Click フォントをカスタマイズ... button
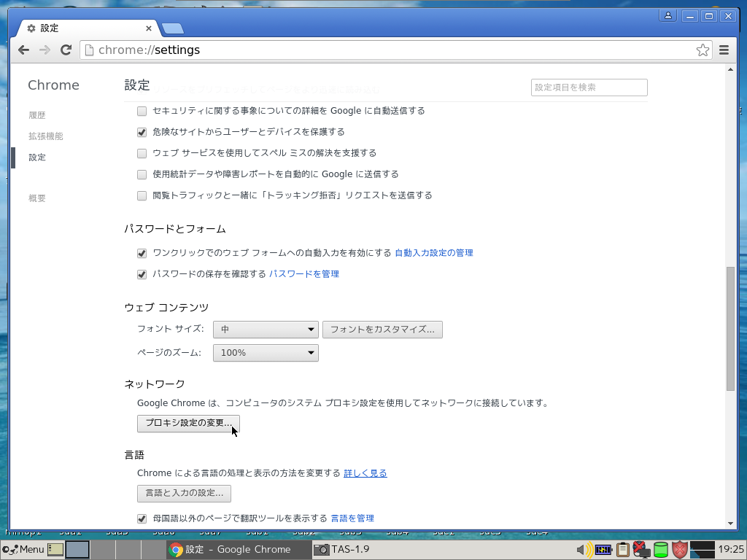 point(382,330)
